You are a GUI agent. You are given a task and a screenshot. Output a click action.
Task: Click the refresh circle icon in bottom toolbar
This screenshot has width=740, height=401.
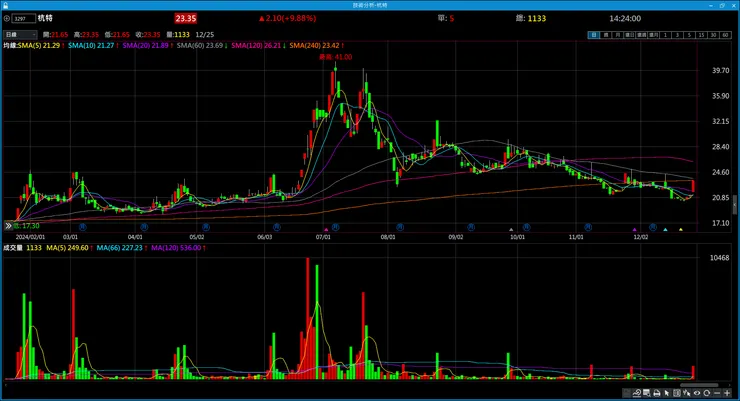pyautogui.click(x=706, y=393)
